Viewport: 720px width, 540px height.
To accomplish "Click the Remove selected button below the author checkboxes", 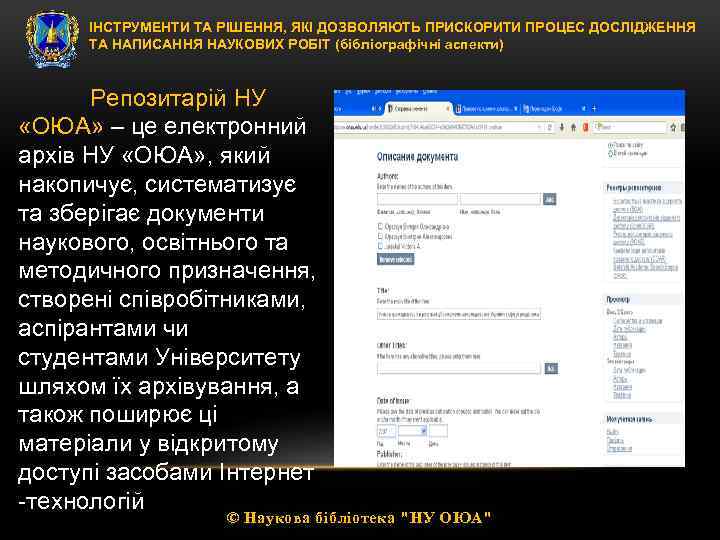I will 395,259.
